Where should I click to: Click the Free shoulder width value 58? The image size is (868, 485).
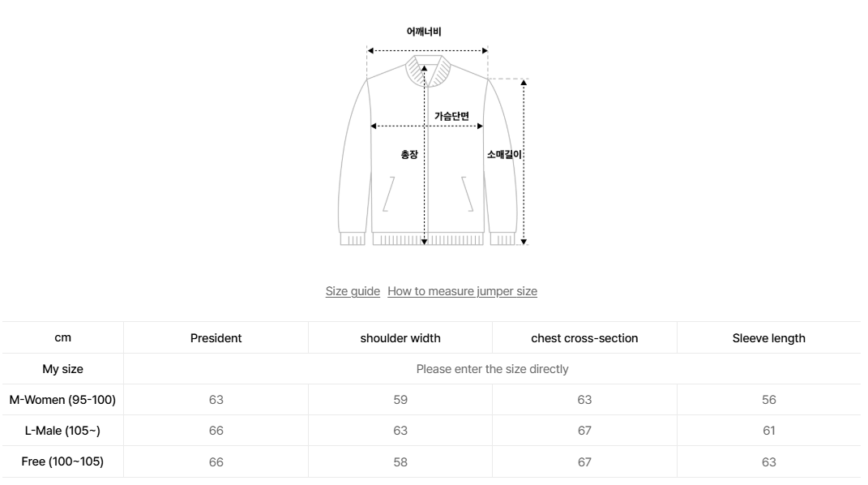coord(400,461)
